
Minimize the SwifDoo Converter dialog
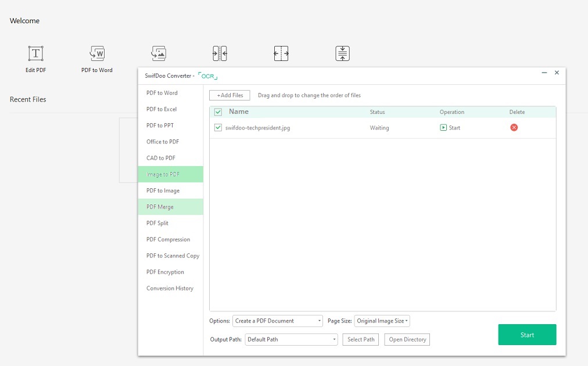pyautogui.click(x=544, y=73)
